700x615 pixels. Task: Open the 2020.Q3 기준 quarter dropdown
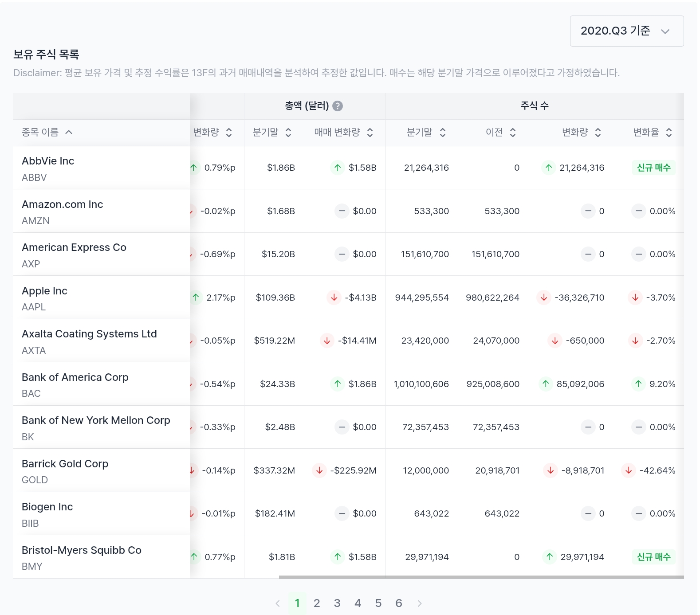(626, 31)
